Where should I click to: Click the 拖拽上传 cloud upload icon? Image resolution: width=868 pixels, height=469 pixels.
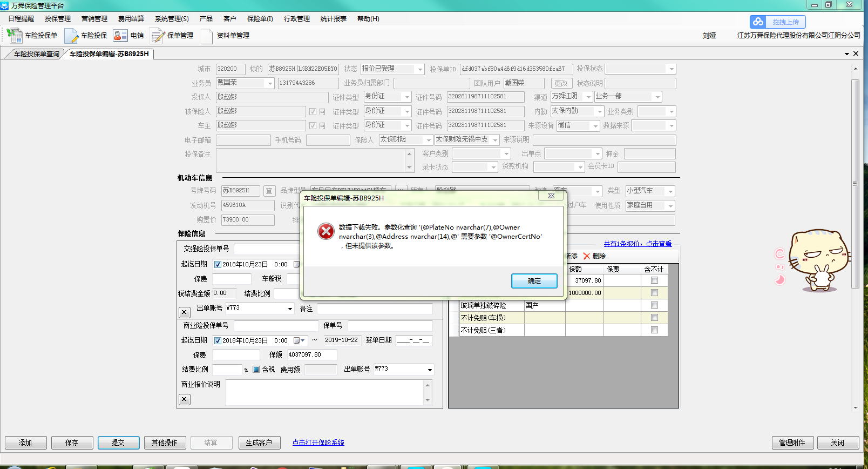758,22
